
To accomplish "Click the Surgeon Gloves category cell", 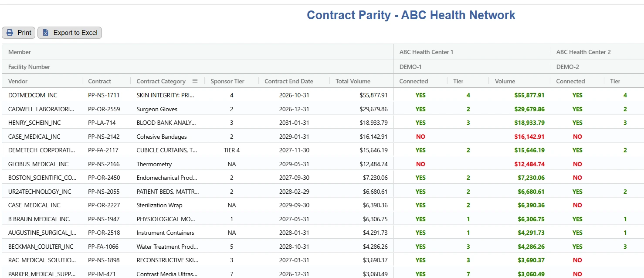I will coord(157,109).
